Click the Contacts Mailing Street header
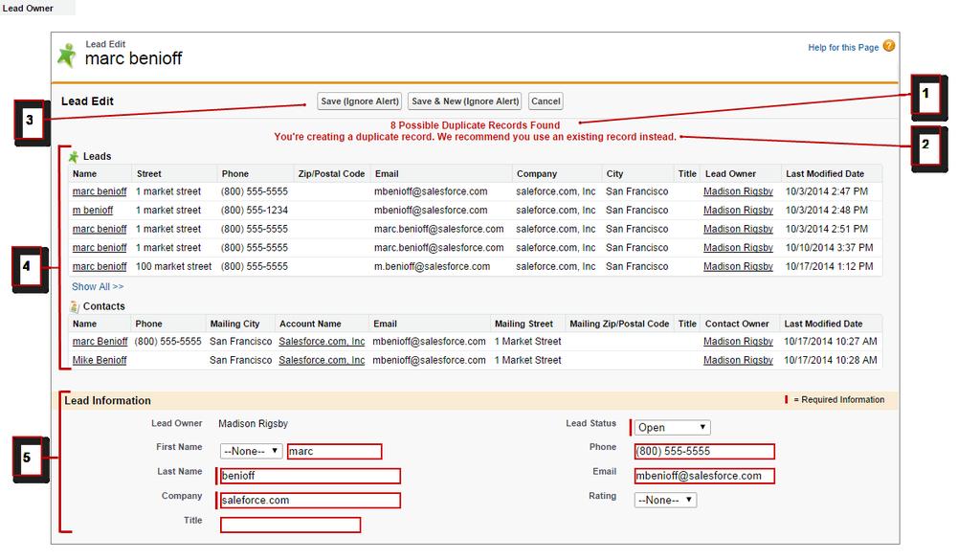980x560 pixels. [523, 324]
